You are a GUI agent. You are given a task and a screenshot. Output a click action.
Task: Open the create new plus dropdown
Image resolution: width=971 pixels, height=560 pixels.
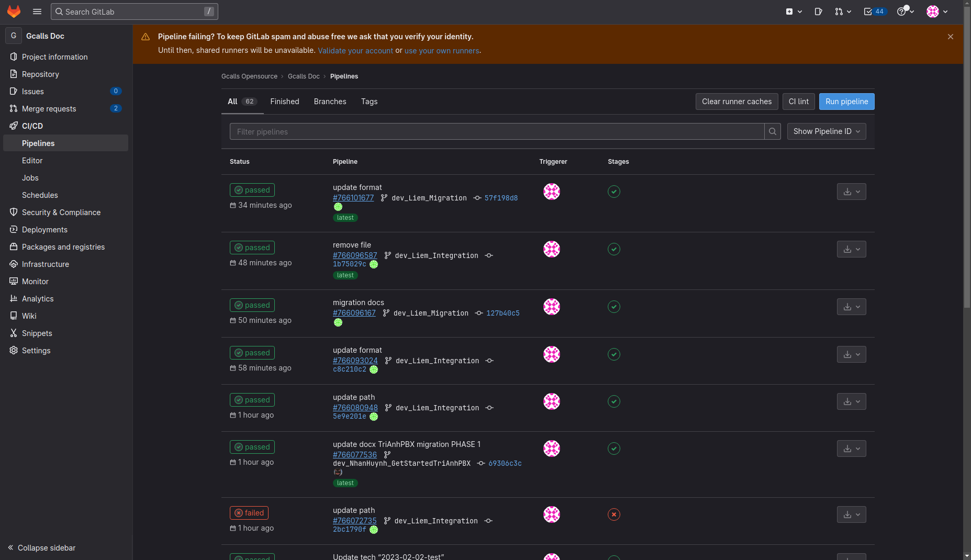pos(794,12)
